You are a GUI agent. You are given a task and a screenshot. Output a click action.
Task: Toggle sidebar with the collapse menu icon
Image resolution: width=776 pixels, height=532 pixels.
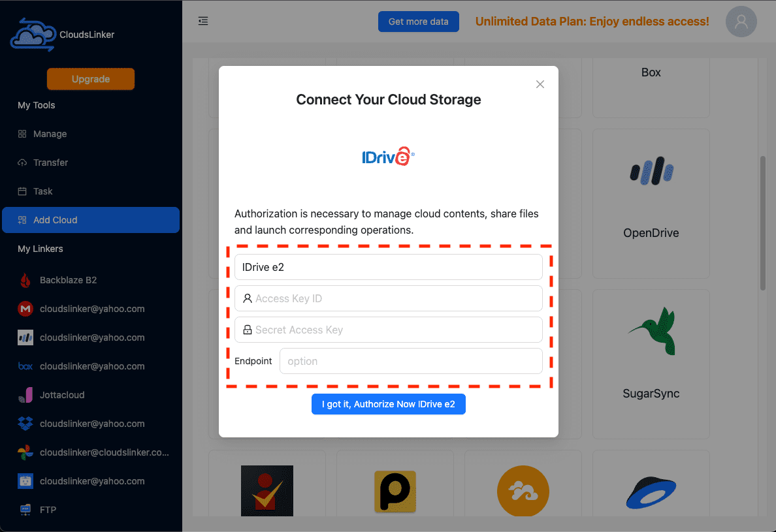coord(203,21)
